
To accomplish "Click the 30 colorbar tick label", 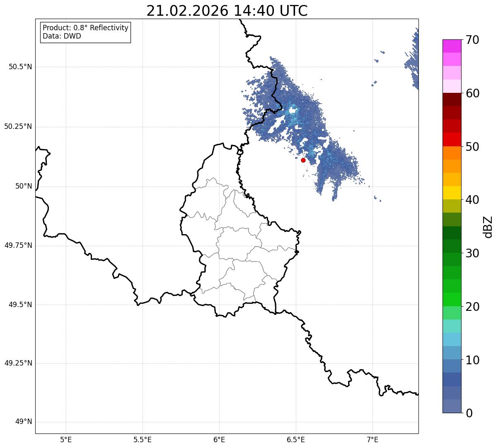I will click(472, 253).
